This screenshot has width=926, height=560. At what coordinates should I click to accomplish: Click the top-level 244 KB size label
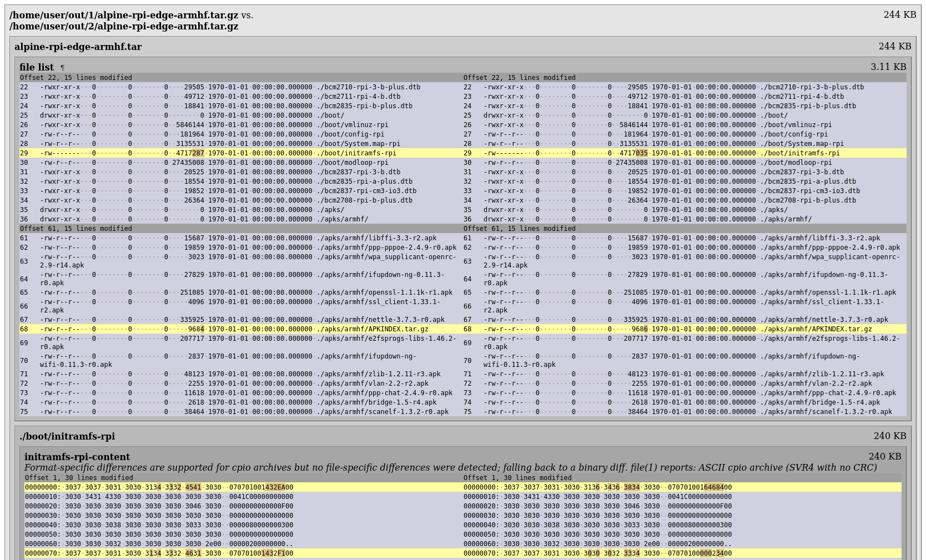coord(899,14)
